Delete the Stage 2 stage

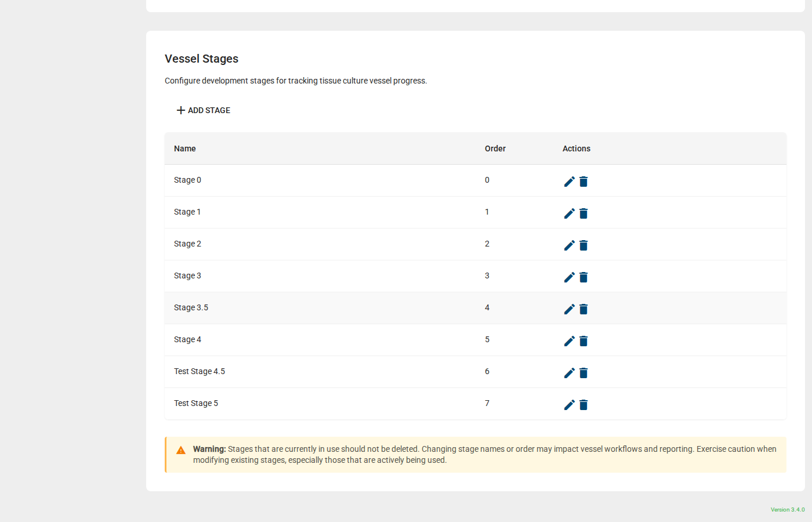click(x=583, y=245)
